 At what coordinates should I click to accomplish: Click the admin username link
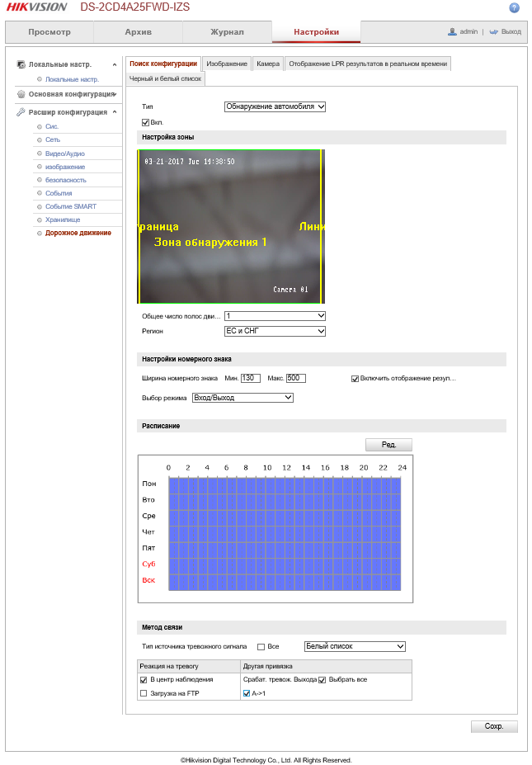coord(468,31)
